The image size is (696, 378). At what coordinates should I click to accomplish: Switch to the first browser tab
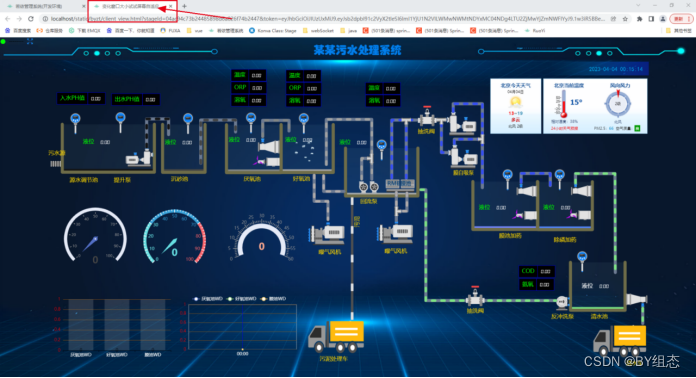43,6
